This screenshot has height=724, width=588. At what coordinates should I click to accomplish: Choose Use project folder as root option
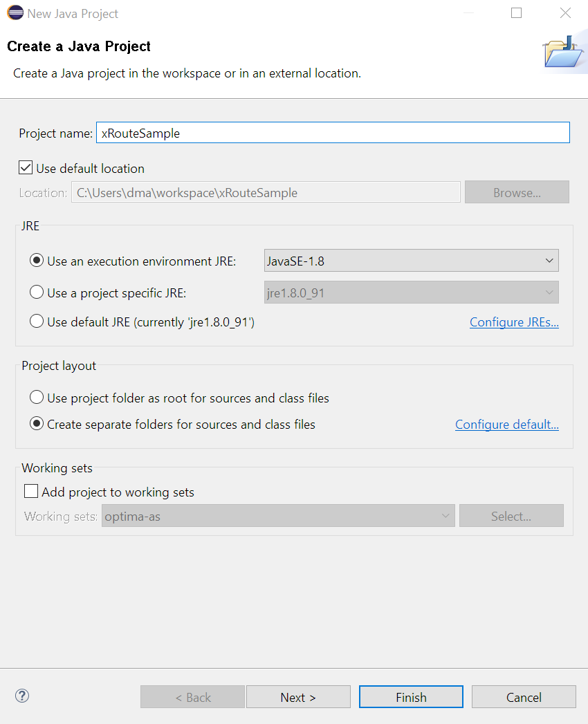click(x=37, y=398)
